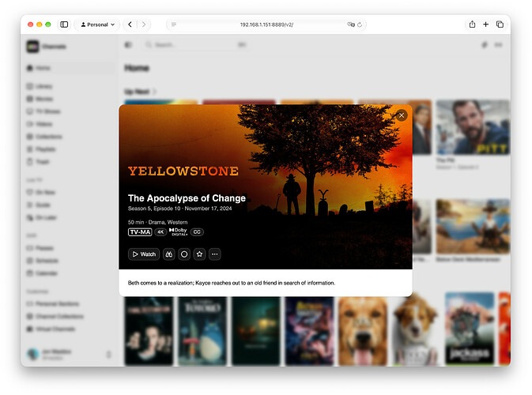Screen dimensions: 532x395
Task: Click the CC closed captions badge
Action: (x=197, y=232)
